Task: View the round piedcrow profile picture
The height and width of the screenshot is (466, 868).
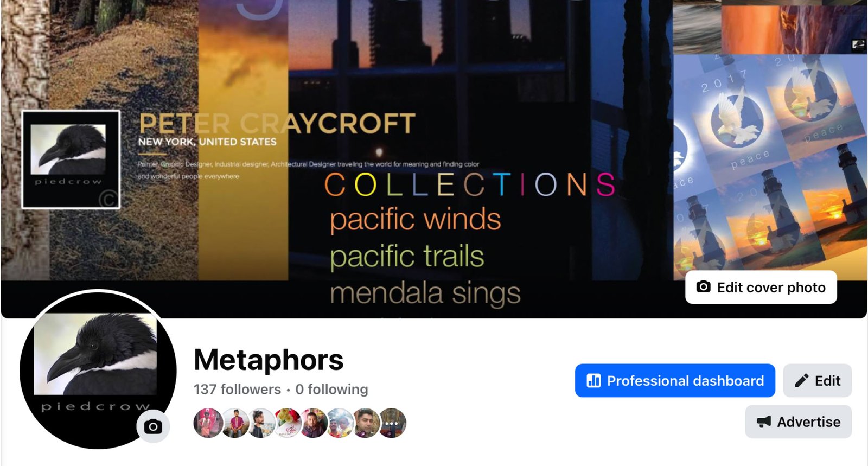Action: [x=98, y=371]
